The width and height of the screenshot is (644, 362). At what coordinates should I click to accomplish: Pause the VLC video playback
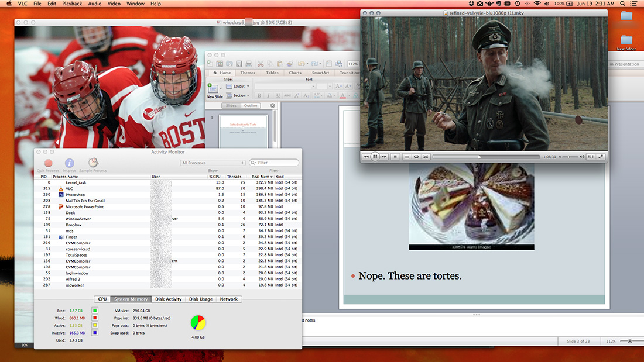click(375, 157)
